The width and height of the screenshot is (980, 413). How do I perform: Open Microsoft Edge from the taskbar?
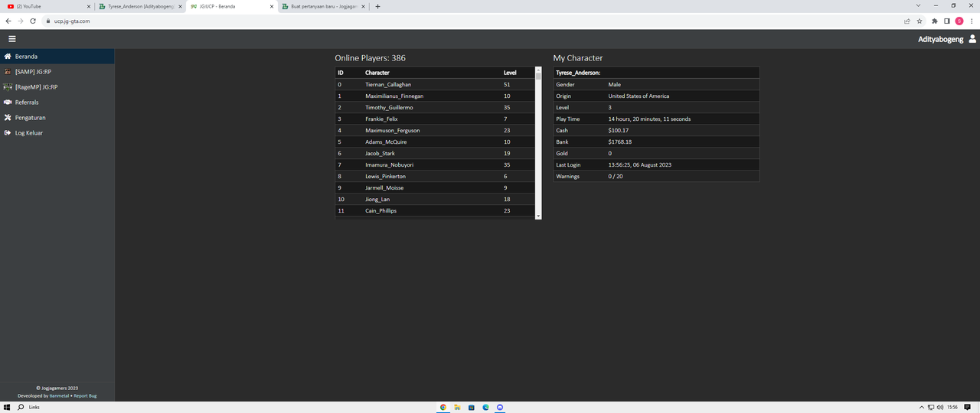[x=485, y=407]
